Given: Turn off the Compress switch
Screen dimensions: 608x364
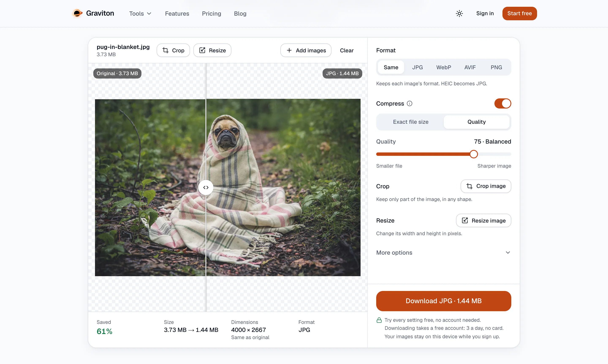Looking at the screenshot, I should pos(502,103).
